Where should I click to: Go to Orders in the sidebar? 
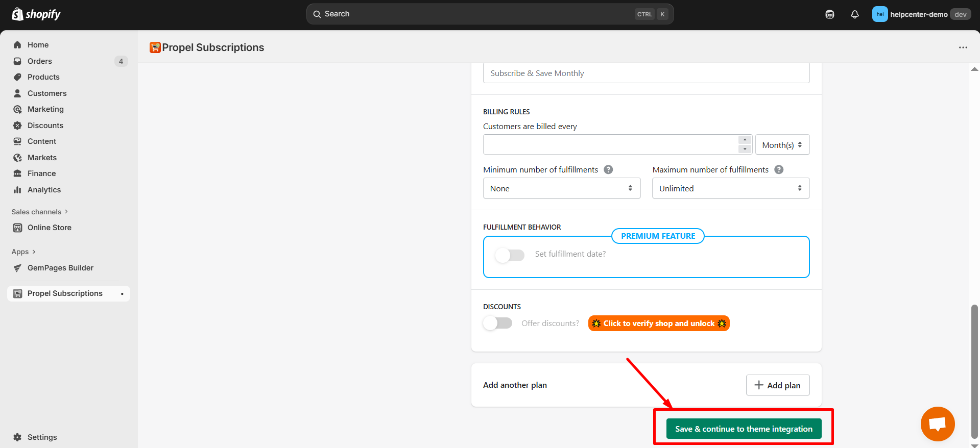click(40, 61)
